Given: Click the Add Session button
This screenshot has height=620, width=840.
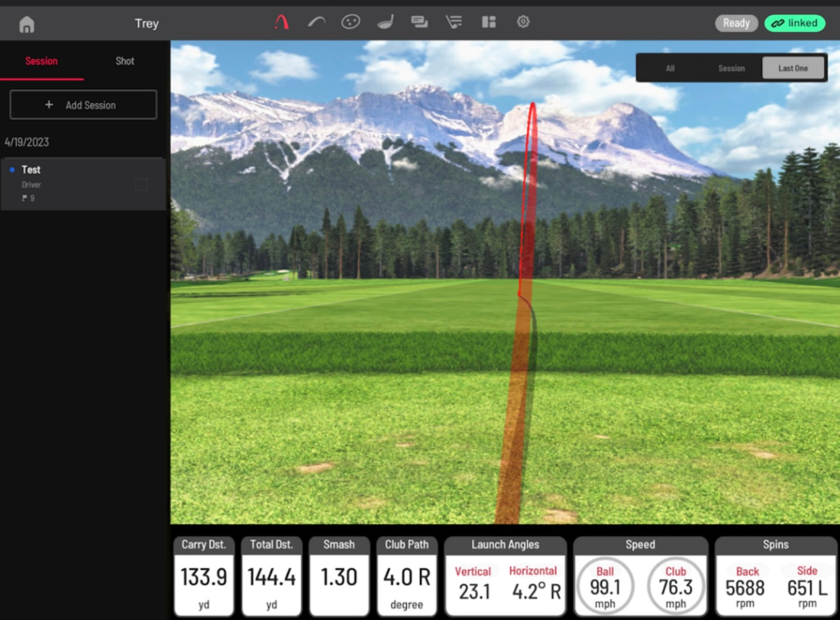Looking at the screenshot, I should point(83,105).
